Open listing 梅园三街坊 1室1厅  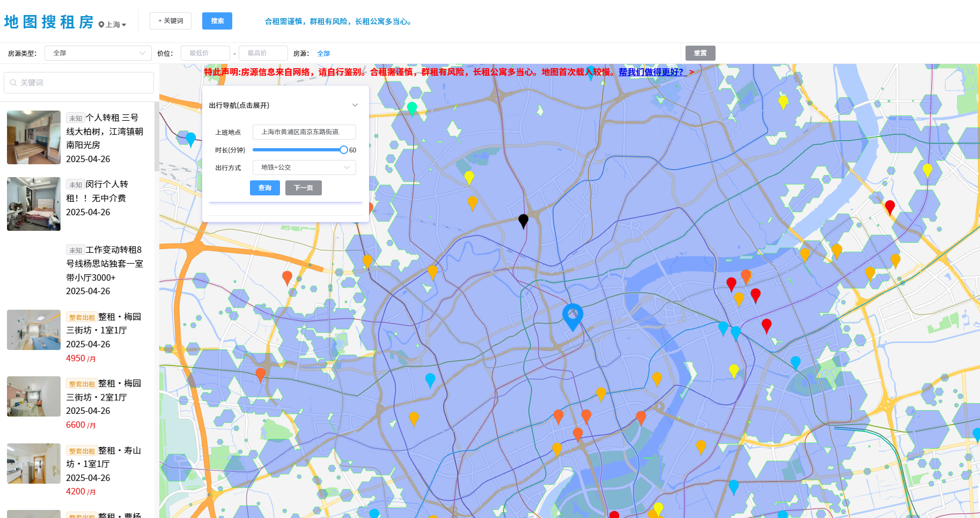pyautogui.click(x=104, y=324)
